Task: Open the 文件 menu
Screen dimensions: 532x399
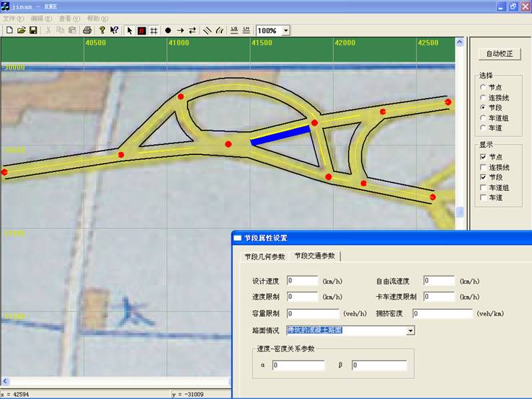Action: coord(14,18)
